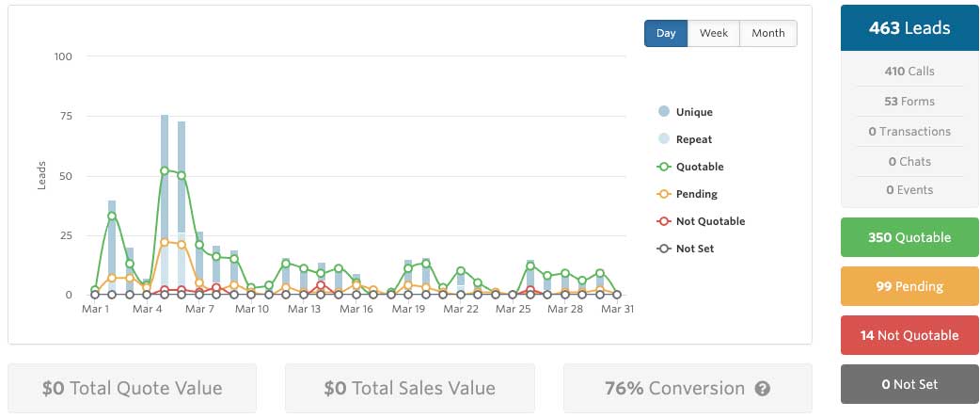Toggle the Unique series in legend

click(x=685, y=112)
